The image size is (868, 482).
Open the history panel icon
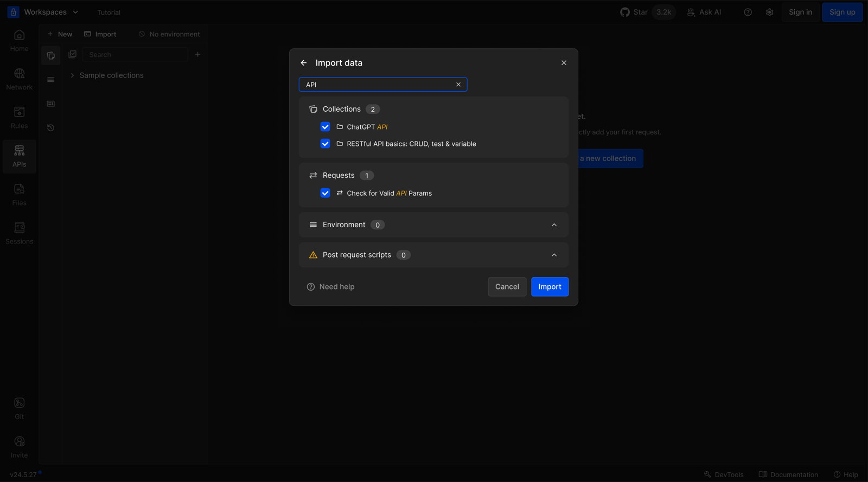pyautogui.click(x=50, y=128)
